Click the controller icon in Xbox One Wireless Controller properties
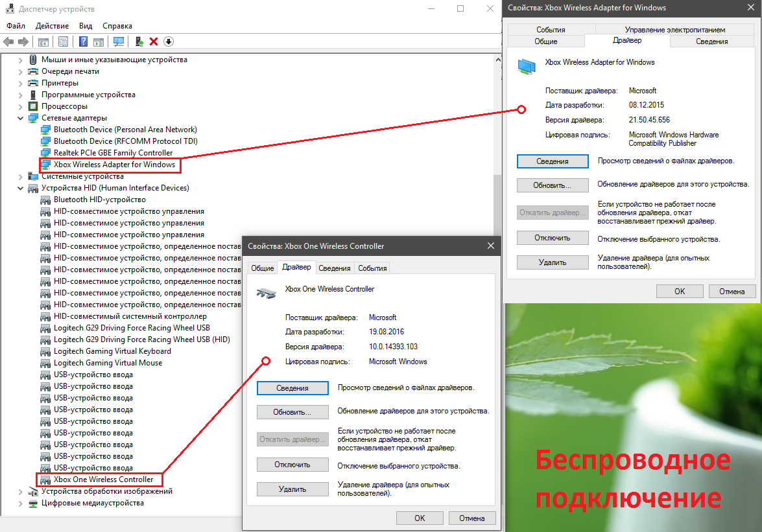 click(x=267, y=293)
